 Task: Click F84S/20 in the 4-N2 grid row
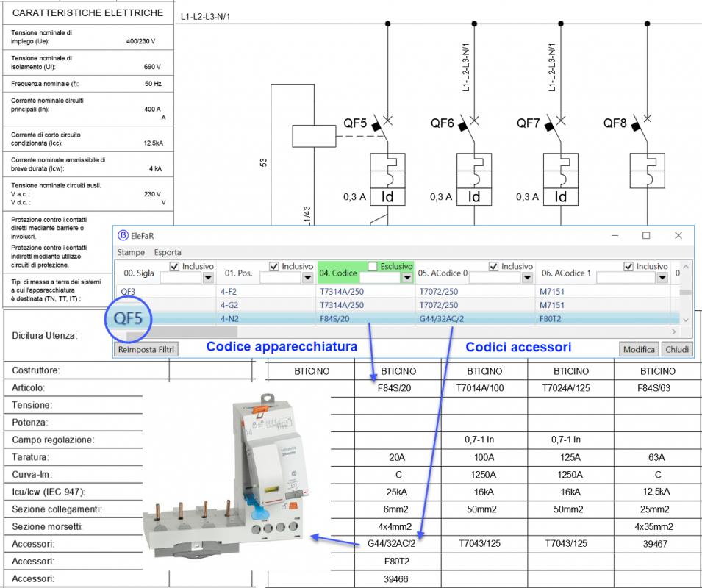click(334, 319)
